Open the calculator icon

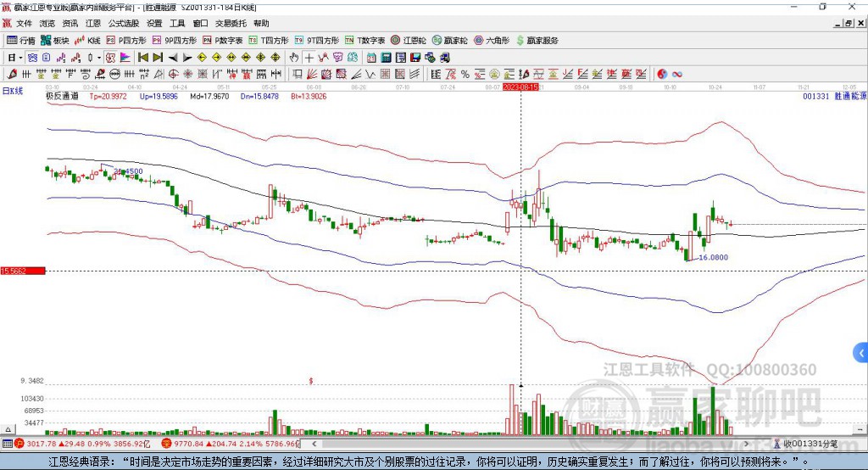point(386,58)
